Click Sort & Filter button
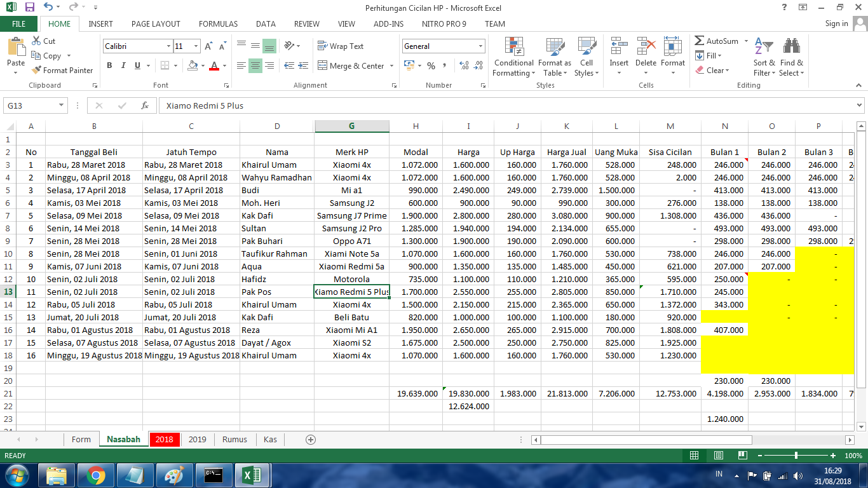 (x=764, y=57)
